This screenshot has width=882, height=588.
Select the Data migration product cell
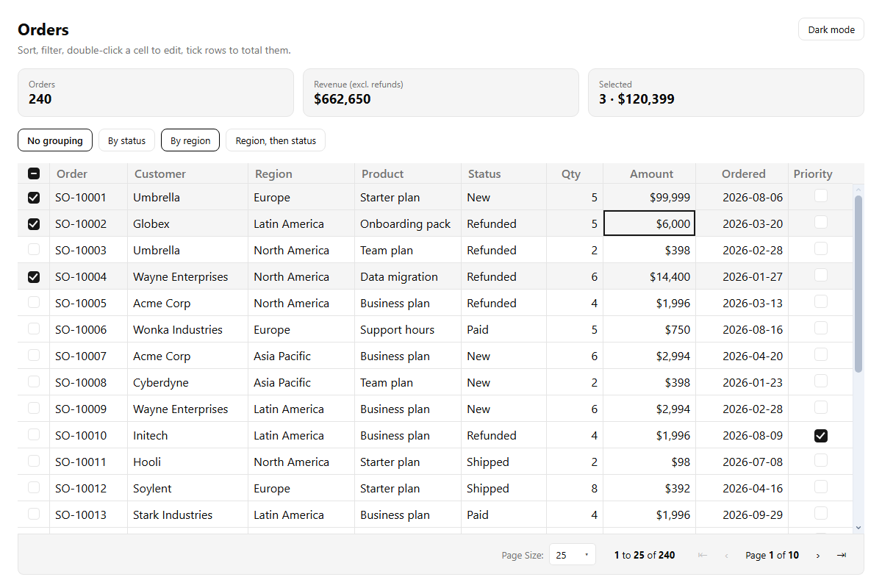point(408,276)
